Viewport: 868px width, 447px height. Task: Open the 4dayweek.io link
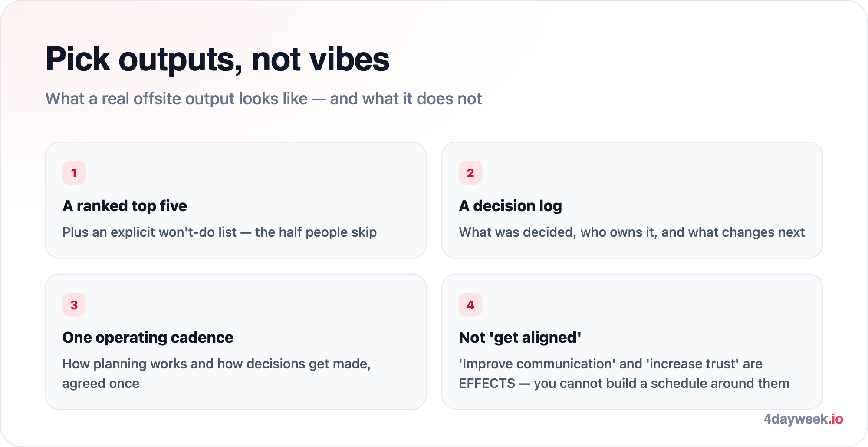(803, 419)
